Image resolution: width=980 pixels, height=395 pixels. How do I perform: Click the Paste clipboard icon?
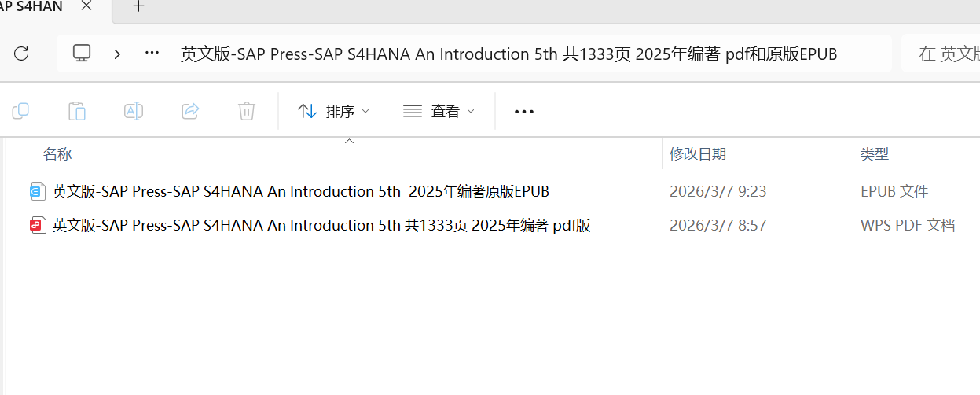coord(77,111)
